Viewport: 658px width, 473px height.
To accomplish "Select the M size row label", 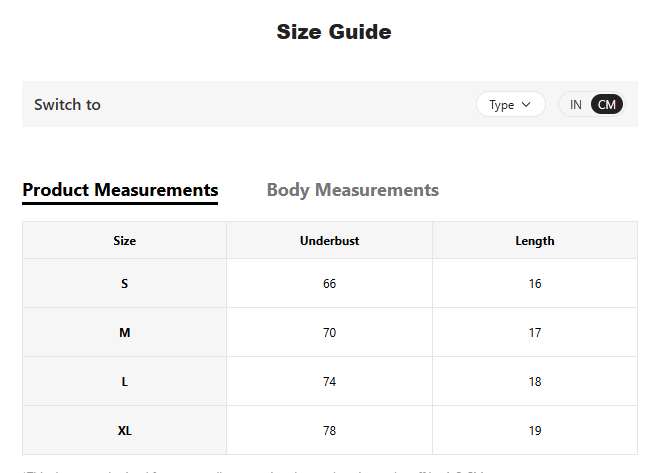I will (125, 332).
